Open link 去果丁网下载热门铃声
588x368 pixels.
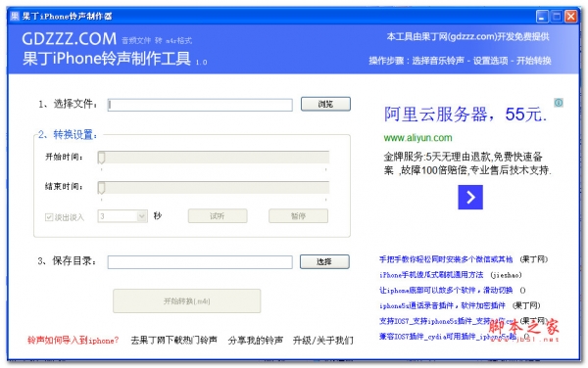coord(174,341)
